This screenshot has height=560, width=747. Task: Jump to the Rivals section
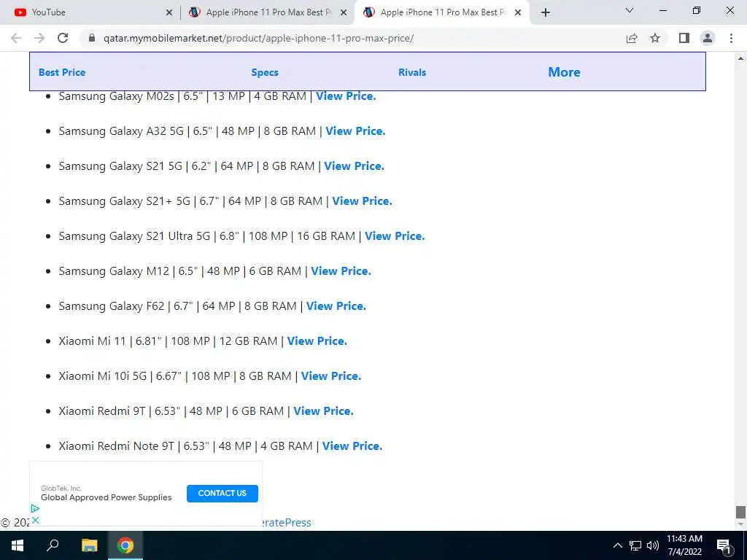pos(412,72)
